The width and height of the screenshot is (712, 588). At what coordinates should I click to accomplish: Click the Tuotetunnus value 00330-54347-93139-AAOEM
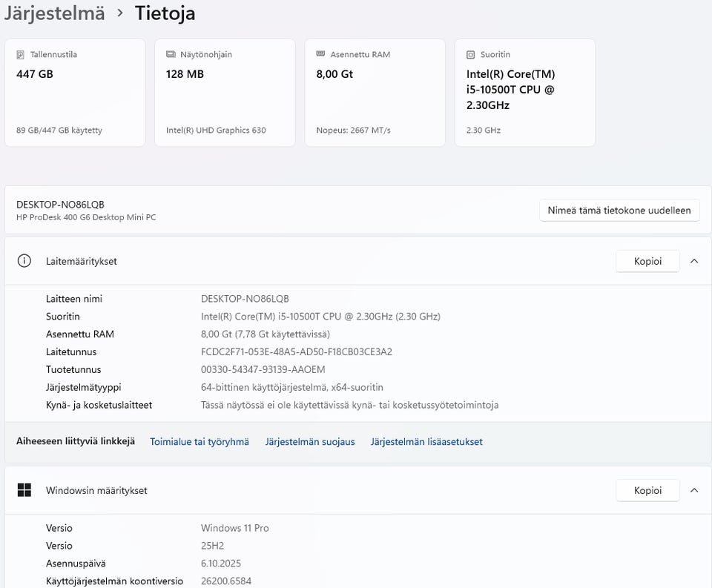[x=263, y=370]
